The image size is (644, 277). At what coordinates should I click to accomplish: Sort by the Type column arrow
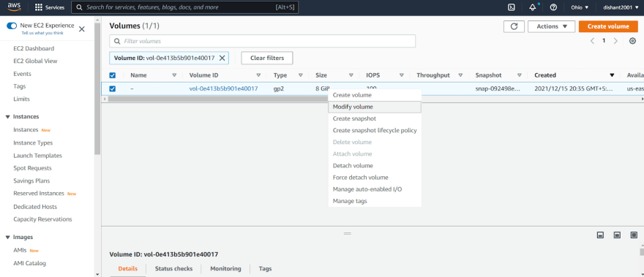point(301,75)
